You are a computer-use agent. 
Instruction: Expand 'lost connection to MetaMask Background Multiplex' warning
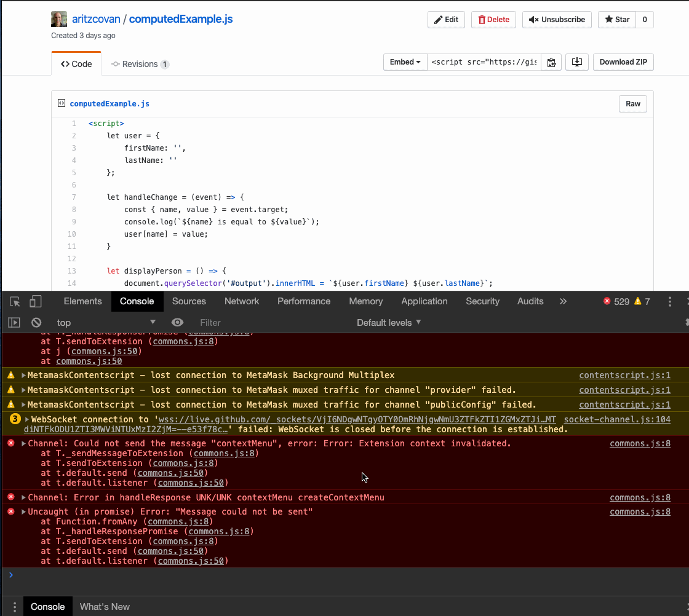click(x=23, y=376)
